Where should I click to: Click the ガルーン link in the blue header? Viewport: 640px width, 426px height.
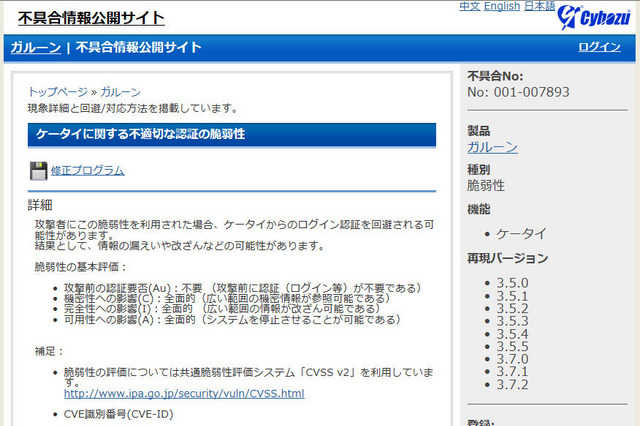[36, 47]
